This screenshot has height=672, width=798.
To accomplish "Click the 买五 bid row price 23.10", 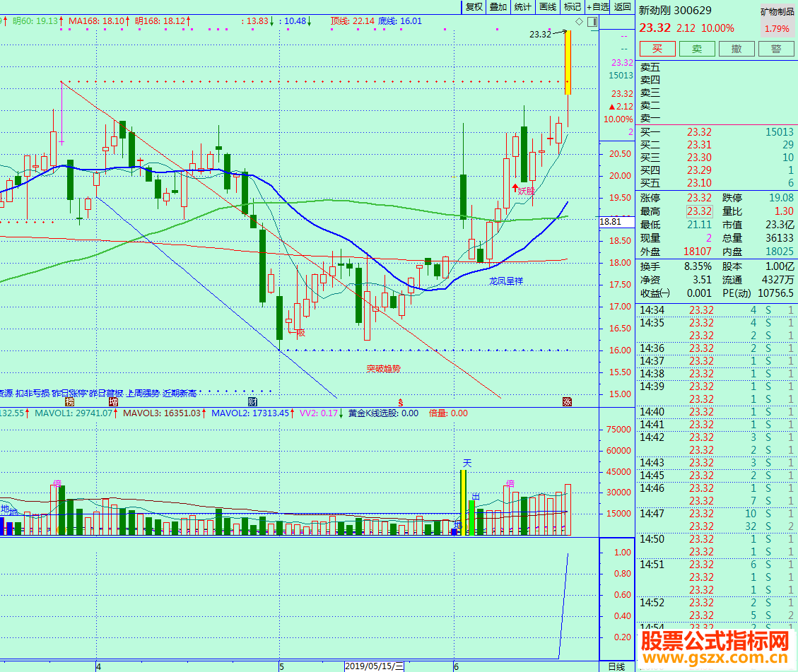I will [699, 183].
